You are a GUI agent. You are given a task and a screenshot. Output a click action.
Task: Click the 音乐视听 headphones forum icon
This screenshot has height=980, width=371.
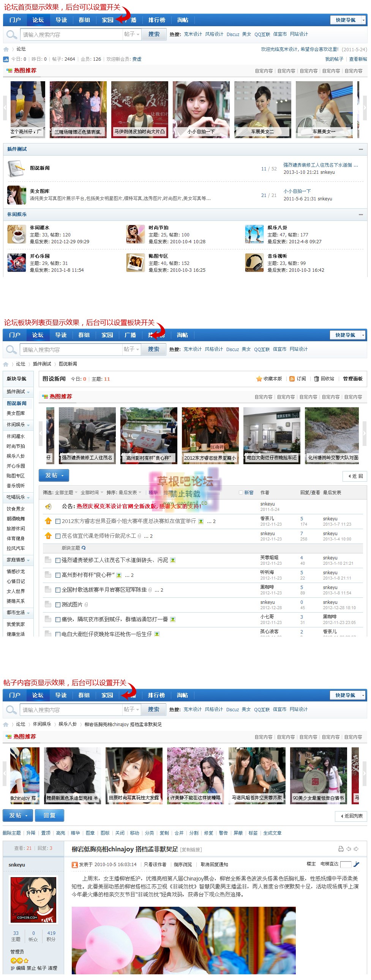(254, 263)
